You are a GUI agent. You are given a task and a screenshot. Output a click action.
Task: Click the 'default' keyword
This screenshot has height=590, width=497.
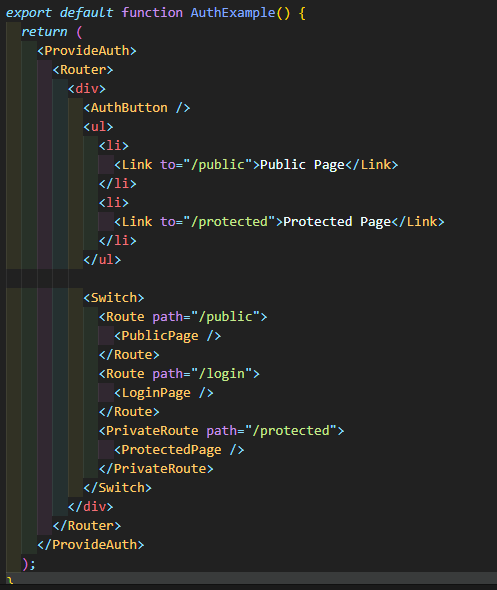[x=86, y=13]
